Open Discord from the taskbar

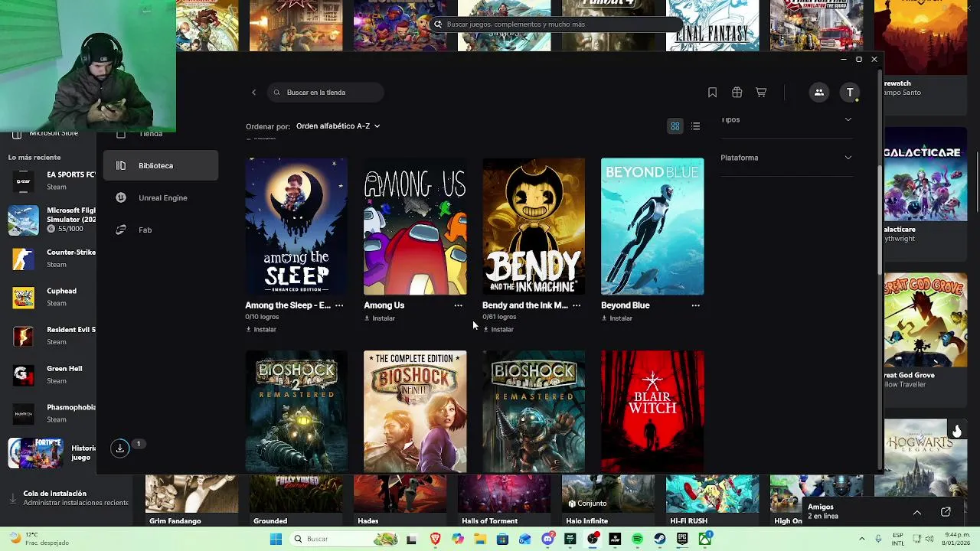(x=547, y=540)
